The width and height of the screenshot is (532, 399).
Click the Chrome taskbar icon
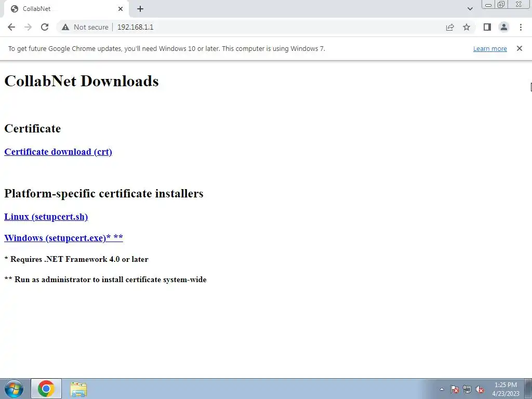pyautogui.click(x=46, y=389)
